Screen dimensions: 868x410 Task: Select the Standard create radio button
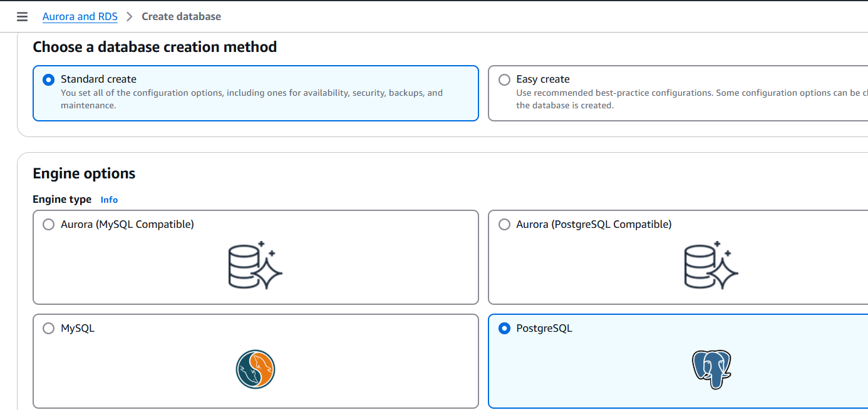pyautogui.click(x=48, y=79)
